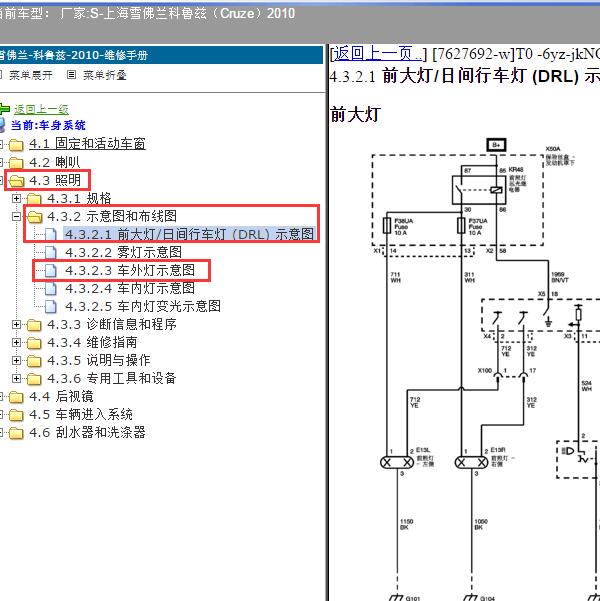
Task: Select 4.3.4 维修指南 tree item
Action: click(92, 342)
